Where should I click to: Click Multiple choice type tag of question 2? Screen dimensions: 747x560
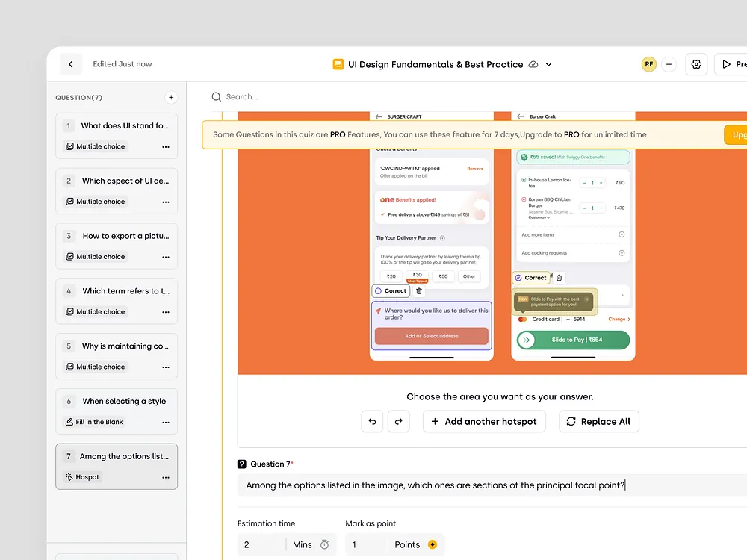(x=96, y=202)
